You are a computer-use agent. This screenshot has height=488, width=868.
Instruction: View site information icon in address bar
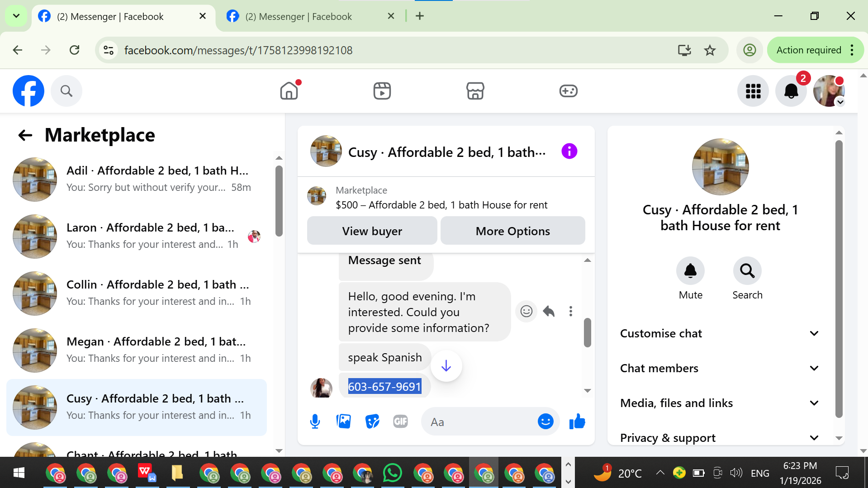[x=109, y=50]
